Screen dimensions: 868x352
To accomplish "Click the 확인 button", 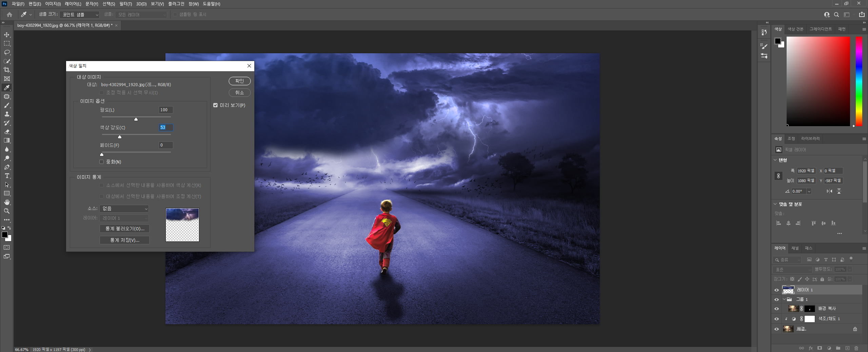I will click(240, 81).
